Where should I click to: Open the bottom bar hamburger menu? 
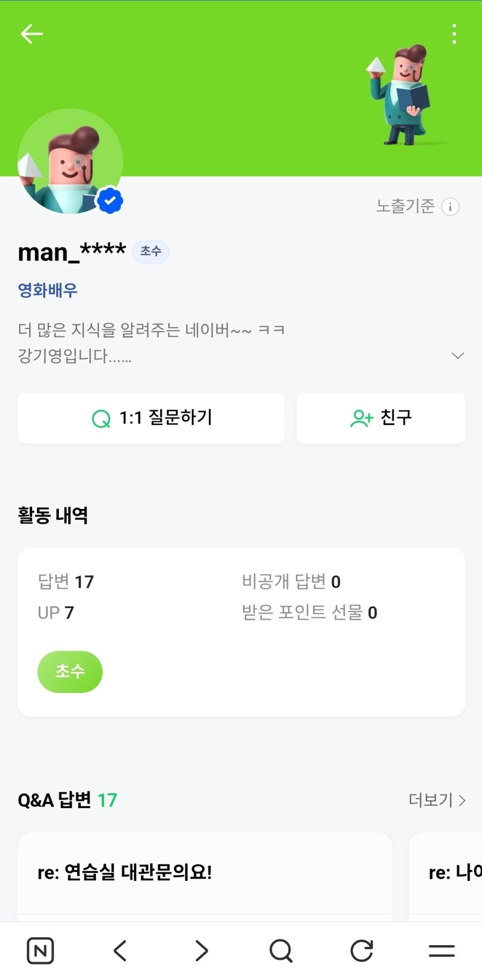pyautogui.click(x=442, y=951)
